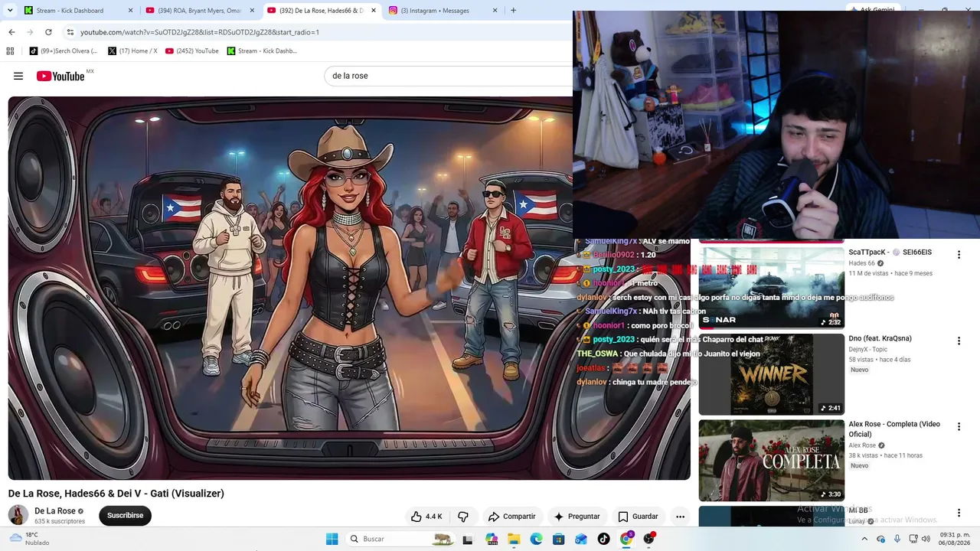Open a new browser tab
Image resolution: width=980 pixels, height=551 pixels.
coord(513,11)
